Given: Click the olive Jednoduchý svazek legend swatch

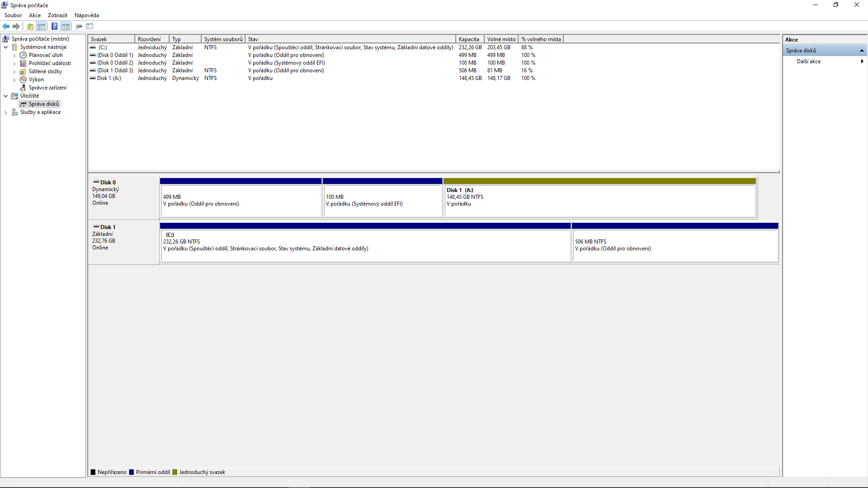Looking at the screenshot, I should pyautogui.click(x=175, y=472).
